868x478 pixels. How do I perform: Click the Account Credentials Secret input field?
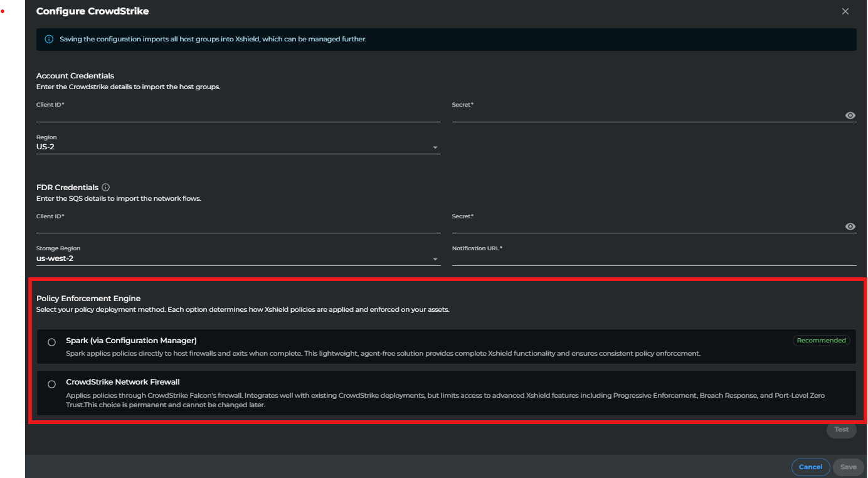[x=646, y=115]
